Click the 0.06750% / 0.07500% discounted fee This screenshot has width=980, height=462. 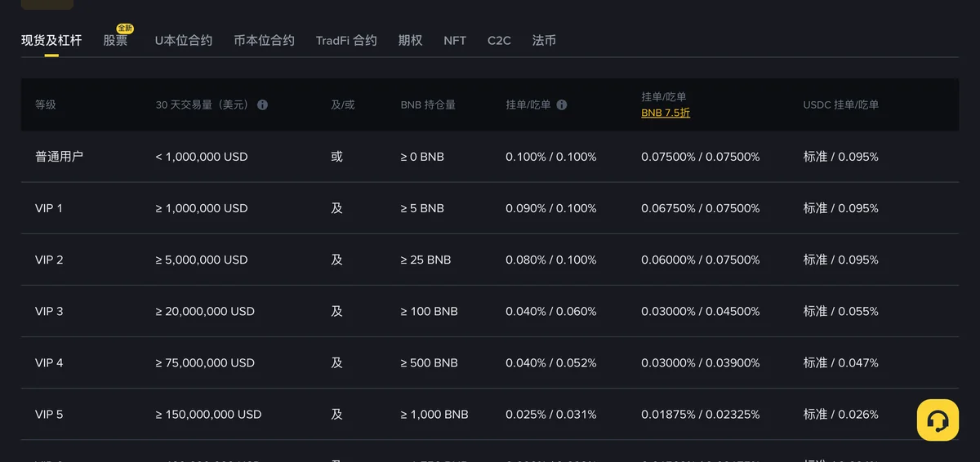(701, 208)
